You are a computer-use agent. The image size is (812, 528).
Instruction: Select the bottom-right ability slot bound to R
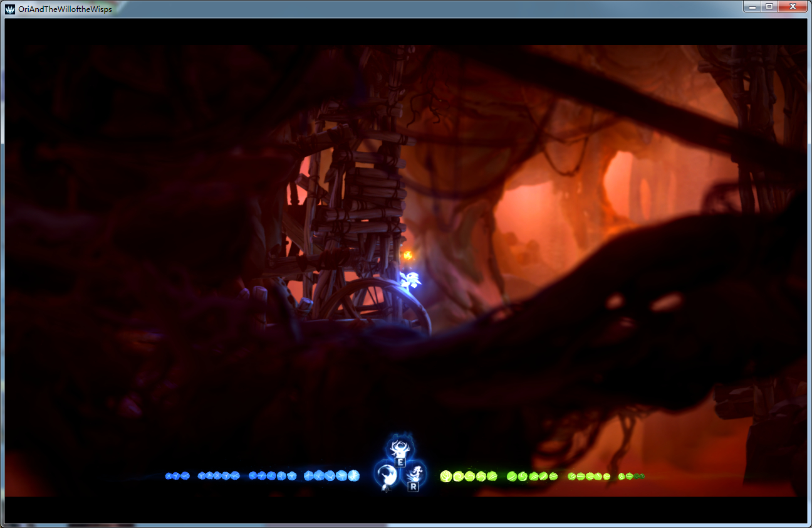(414, 475)
